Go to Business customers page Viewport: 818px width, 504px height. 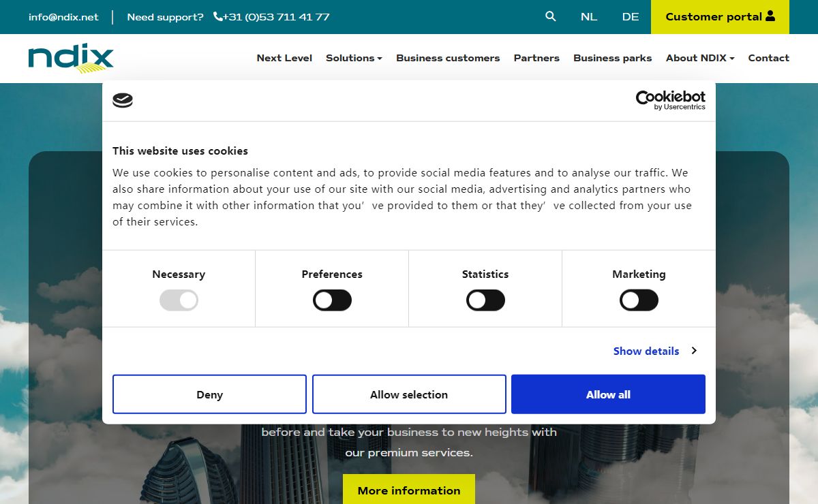click(x=448, y=58)
